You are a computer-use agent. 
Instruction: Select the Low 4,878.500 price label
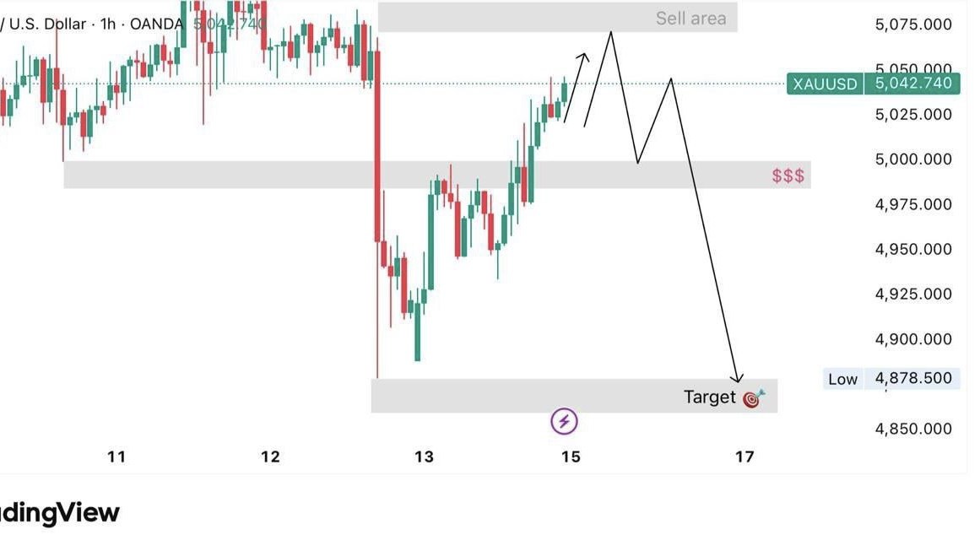pos(891,379)
